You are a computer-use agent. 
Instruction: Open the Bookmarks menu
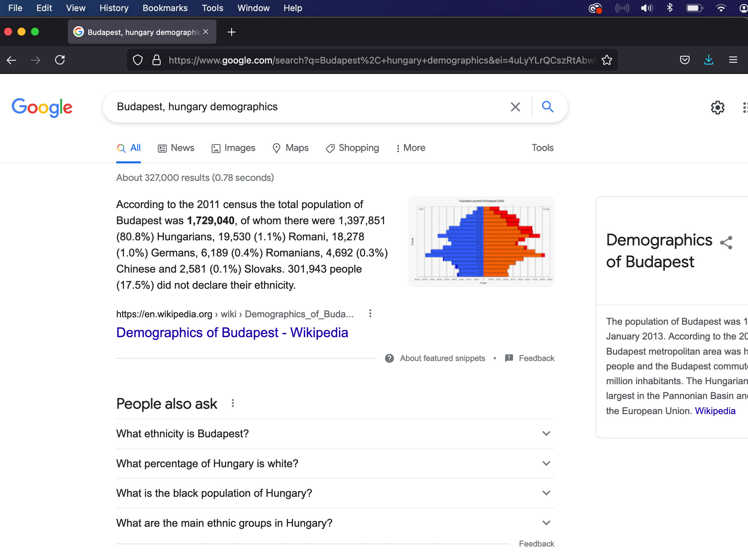click(x=165, y=8)
